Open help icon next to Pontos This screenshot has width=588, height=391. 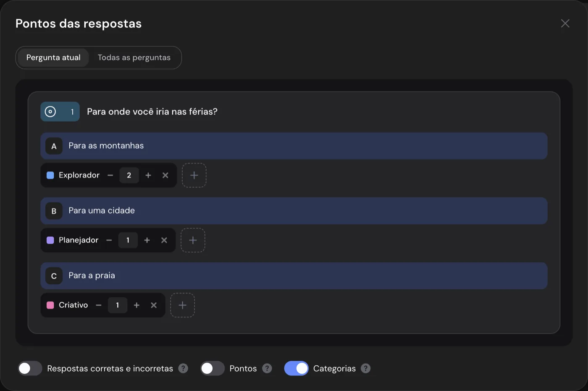pyautogui.click(x=267, y=368)
